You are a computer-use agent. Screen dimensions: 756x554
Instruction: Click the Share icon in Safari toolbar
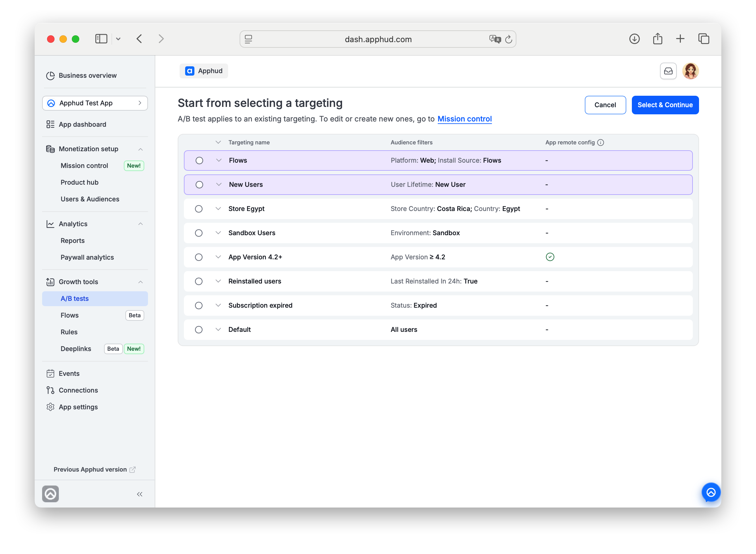658,39
